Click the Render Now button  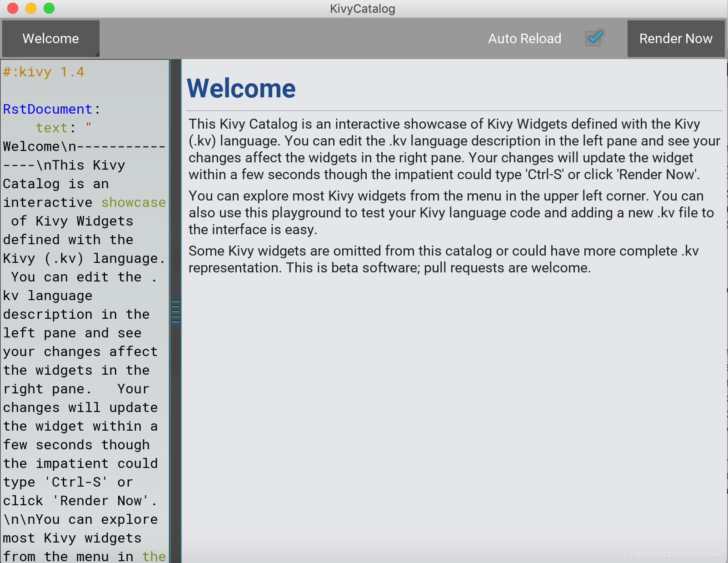tap(676, 39)
